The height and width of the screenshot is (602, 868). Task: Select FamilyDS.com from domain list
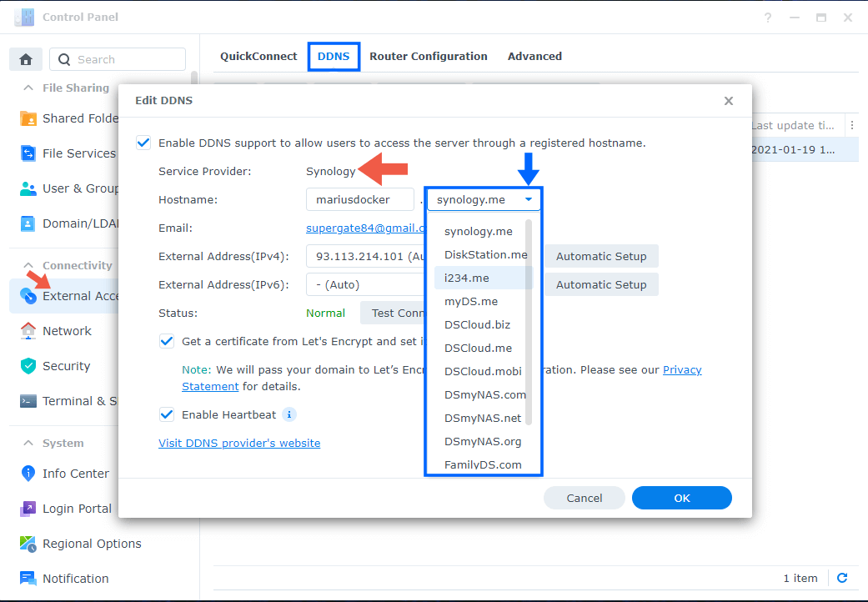point(484,464)
